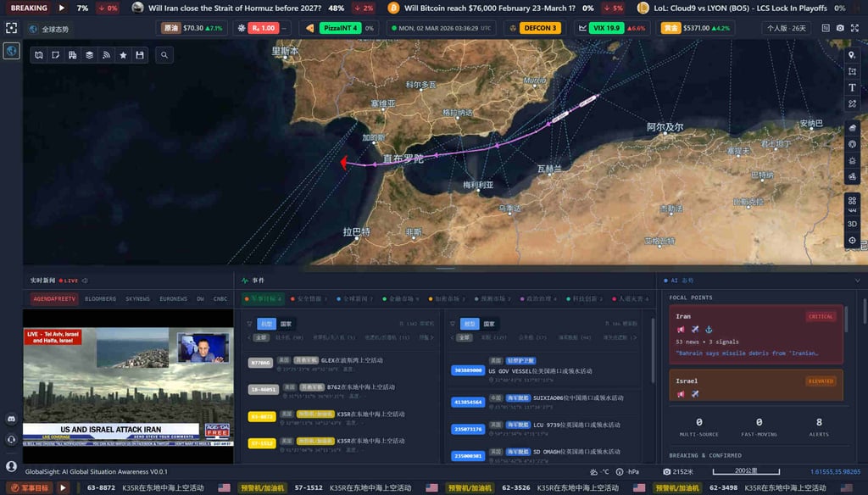Click the globe icon in left sidebar

11,51
